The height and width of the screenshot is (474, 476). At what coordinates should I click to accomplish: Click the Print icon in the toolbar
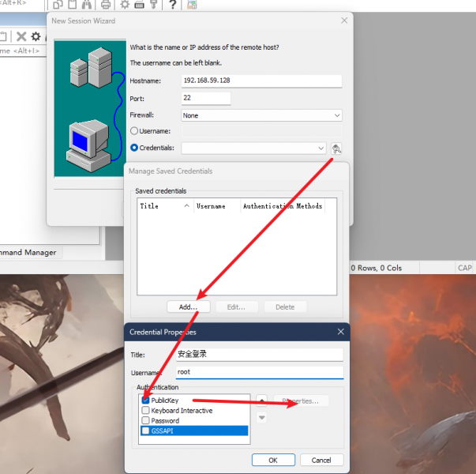pyautogui.click(x=105, y=5)
